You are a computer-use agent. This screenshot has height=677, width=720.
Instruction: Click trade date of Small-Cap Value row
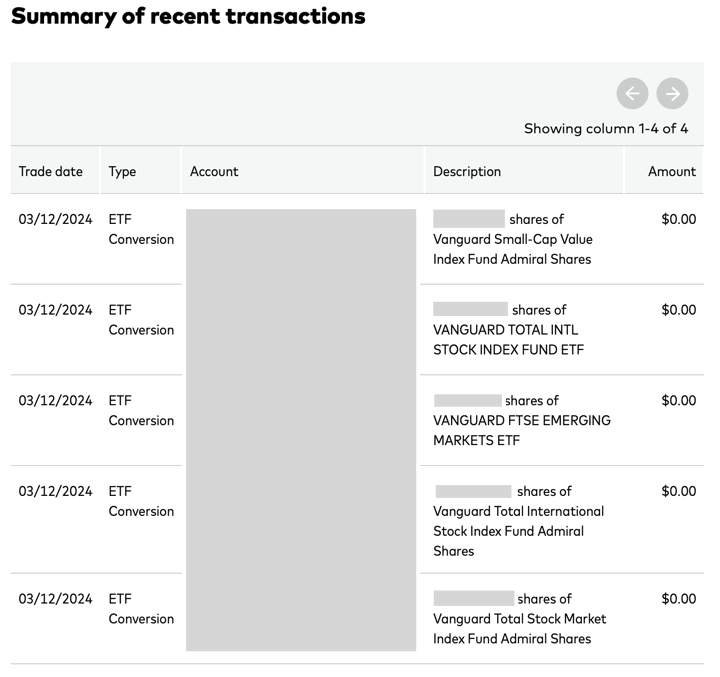[x=55, y=219]
